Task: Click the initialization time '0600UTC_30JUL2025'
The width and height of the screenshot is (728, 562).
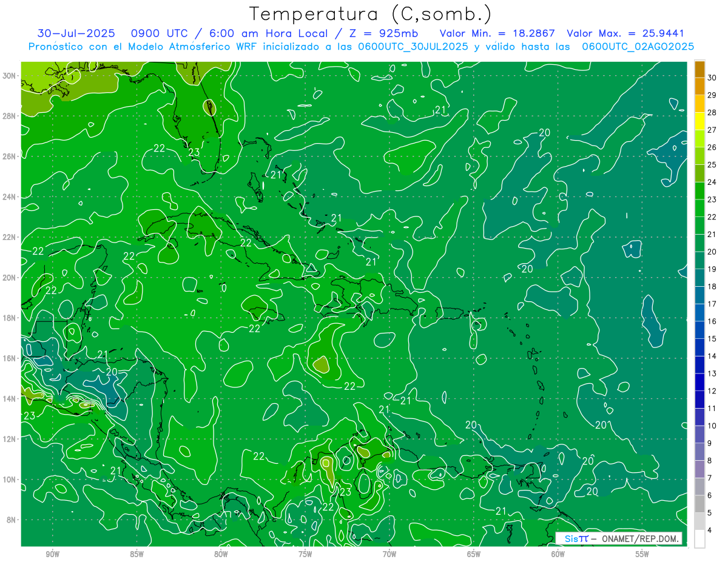Action: click(413, 46)
